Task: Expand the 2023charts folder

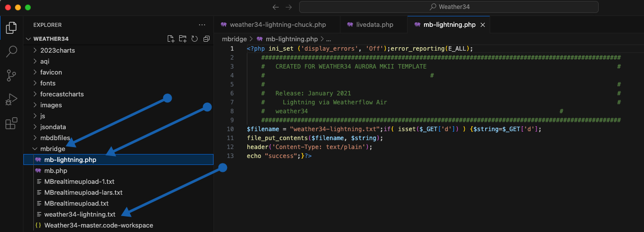Action: (x=57, y=50)
